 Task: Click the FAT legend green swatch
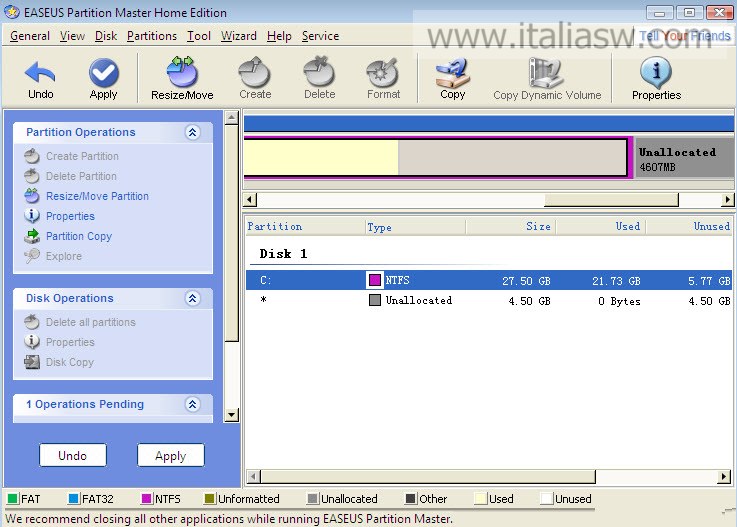point(13,499)
